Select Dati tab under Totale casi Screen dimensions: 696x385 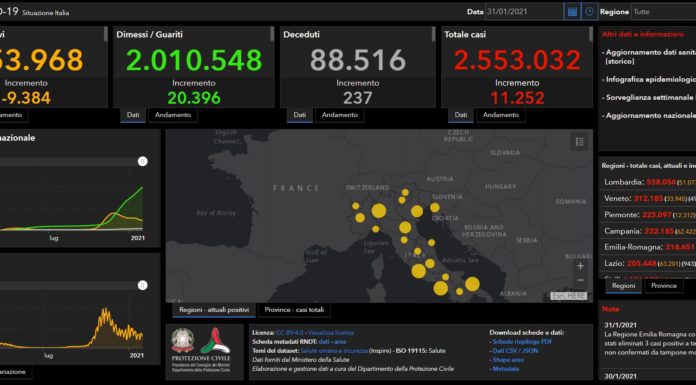coord(461,115)
